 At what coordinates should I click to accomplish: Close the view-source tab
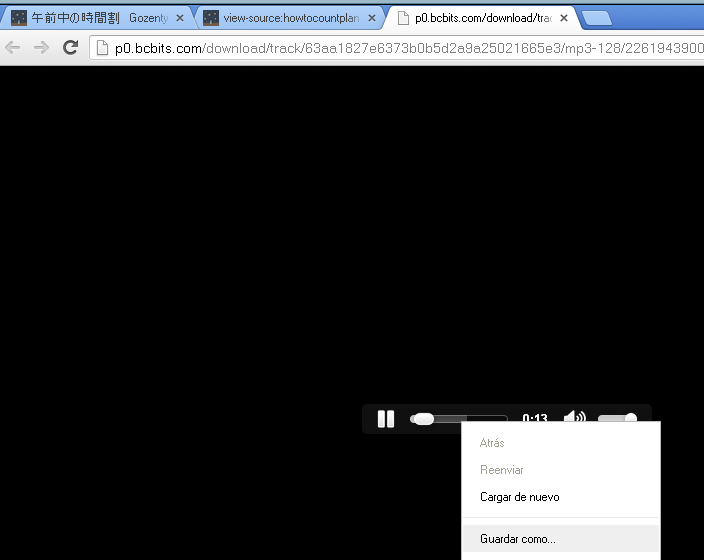372,18
